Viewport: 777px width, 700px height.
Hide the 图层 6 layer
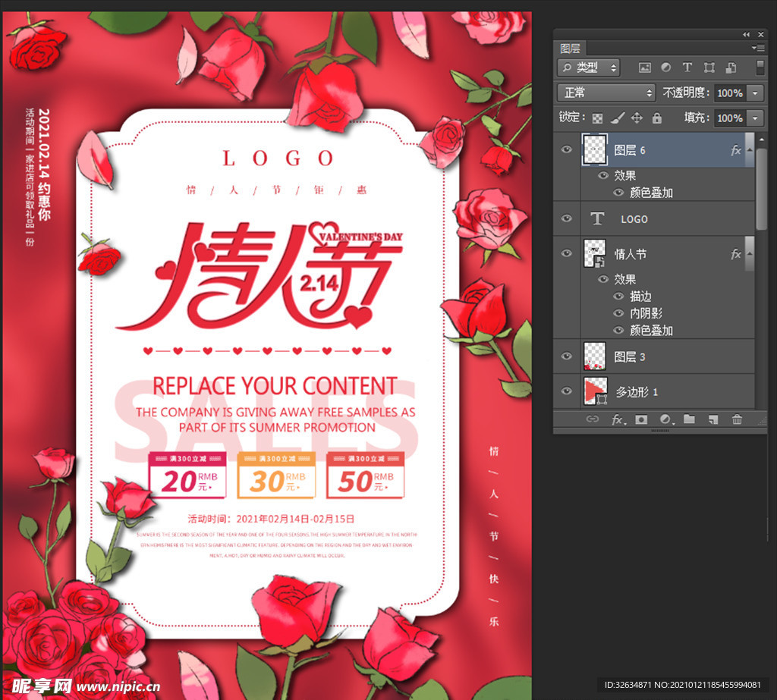pyautogui.click(x=566, y=149)
